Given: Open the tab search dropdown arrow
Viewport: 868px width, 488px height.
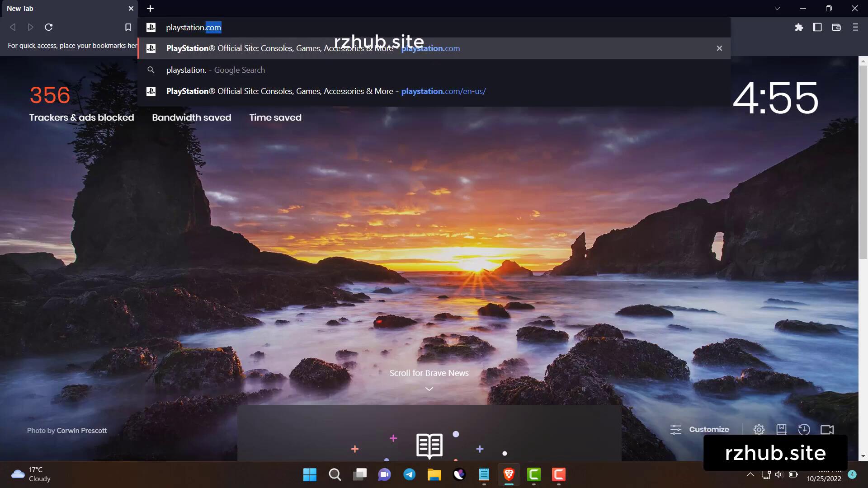Looking at the screenshot, I should (x=777, y=9).
